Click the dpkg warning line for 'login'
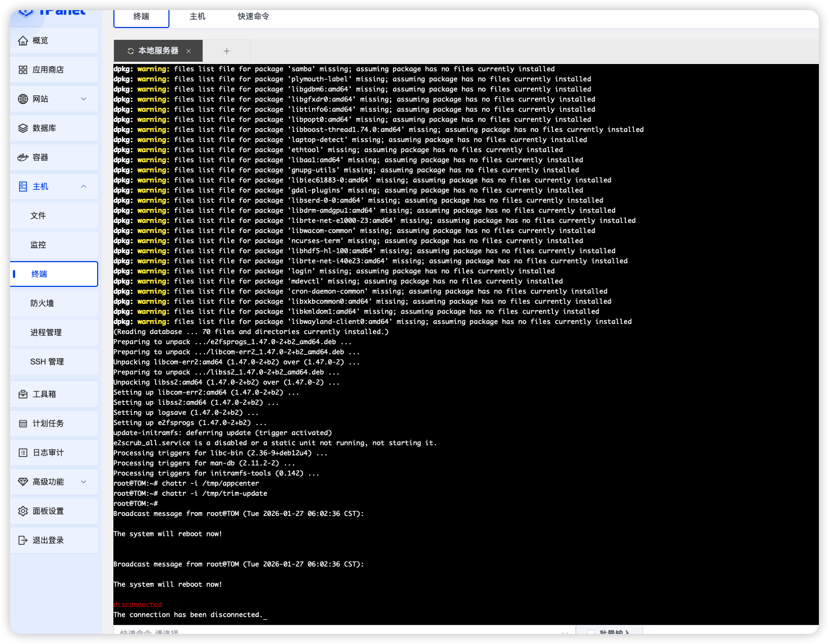 pyautogui.click(x=334, y=271)
